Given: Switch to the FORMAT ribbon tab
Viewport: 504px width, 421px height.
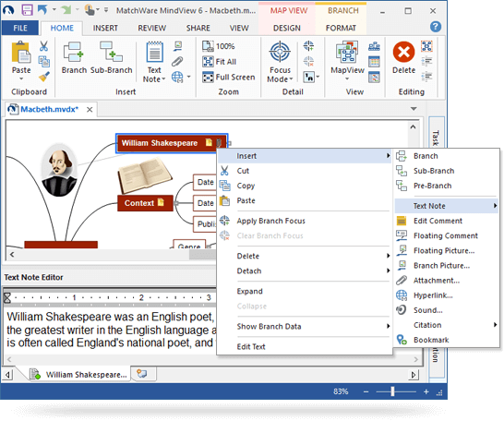Looking at the screenshot, I should point(341,28).
